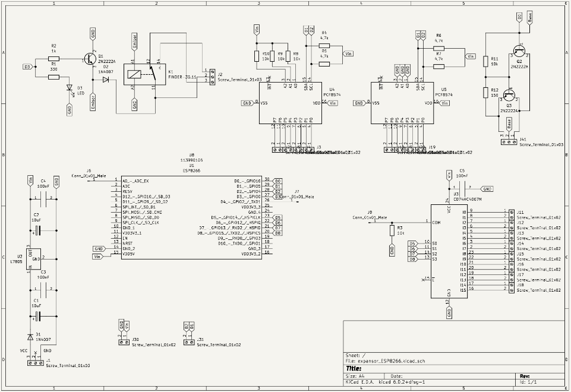Click the J14 reference designator label

(520, 243)
